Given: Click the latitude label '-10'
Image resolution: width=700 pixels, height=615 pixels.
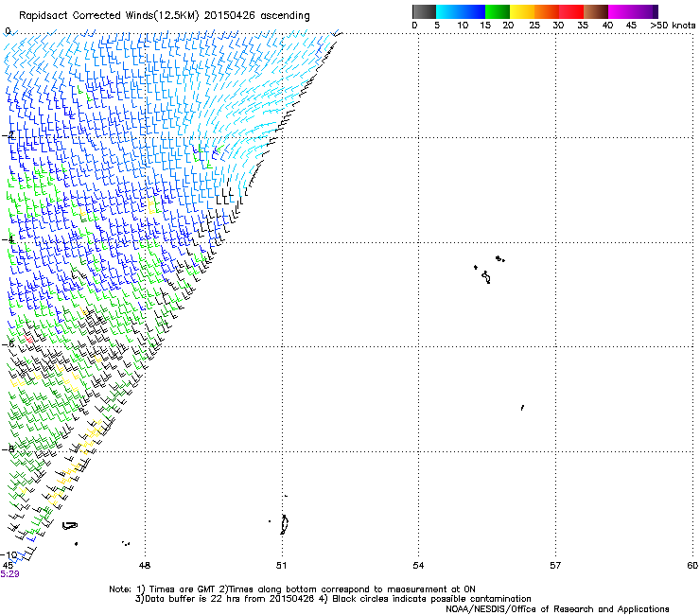Looking at the screenshot, I should (x=9, y=555).
